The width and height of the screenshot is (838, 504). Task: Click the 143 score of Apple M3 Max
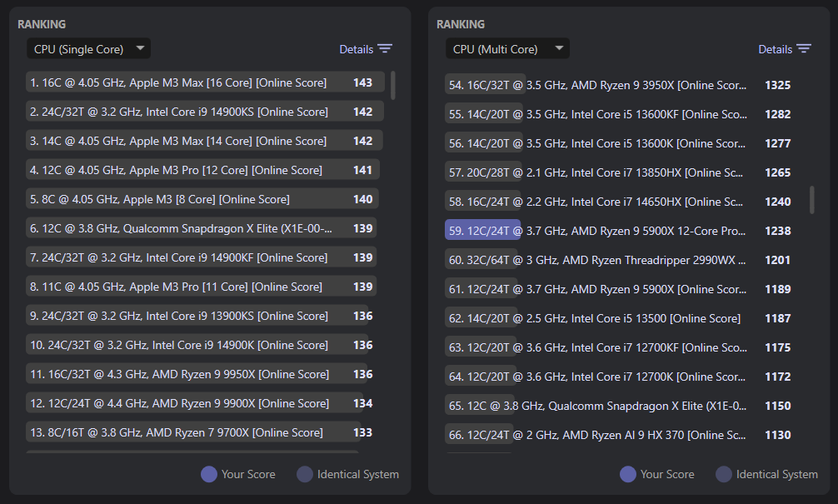pos(362,82)
